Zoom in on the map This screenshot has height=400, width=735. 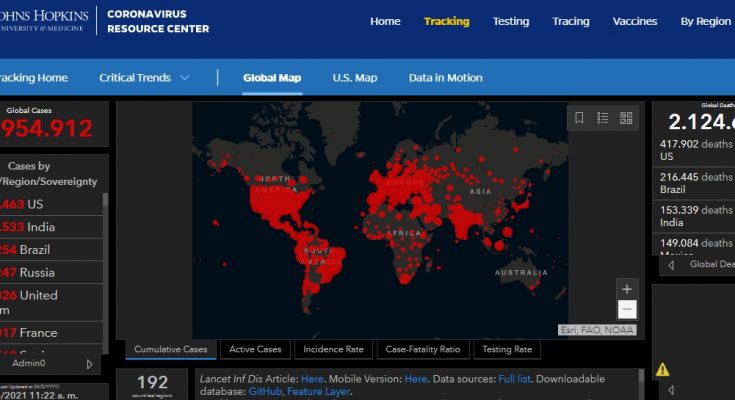click(627, 289)
